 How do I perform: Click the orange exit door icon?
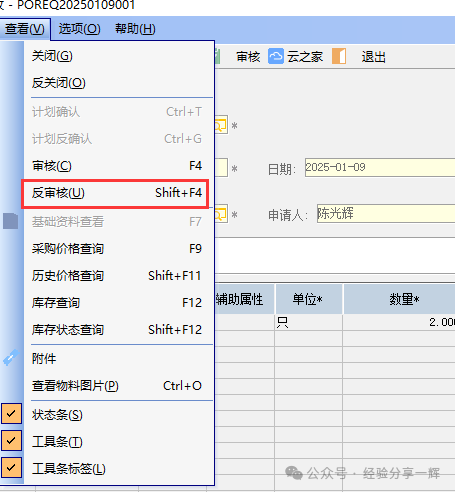[339, 56]
